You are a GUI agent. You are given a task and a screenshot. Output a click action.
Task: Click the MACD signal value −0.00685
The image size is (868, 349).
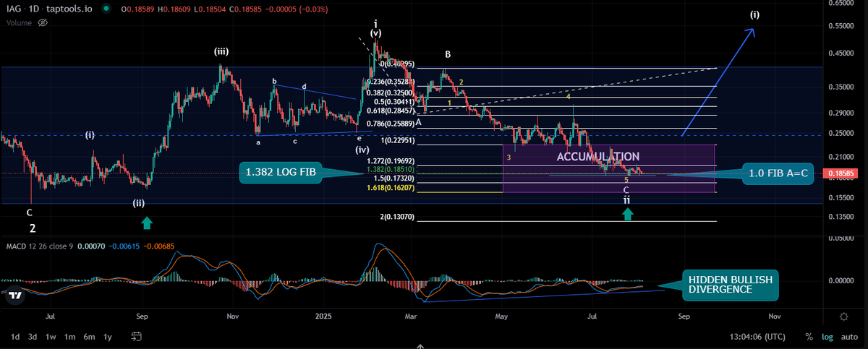pyautogui.click(x=158, y=246)
